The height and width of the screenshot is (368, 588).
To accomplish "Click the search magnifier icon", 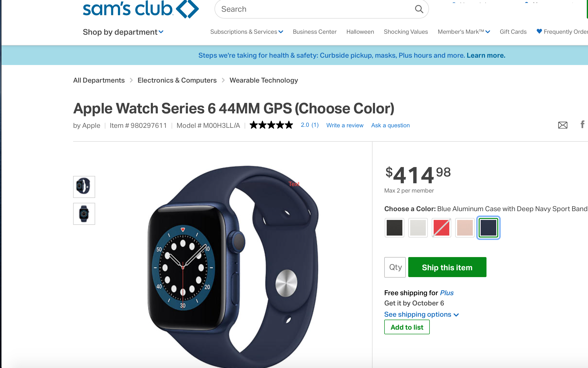I will coord(419,9).
